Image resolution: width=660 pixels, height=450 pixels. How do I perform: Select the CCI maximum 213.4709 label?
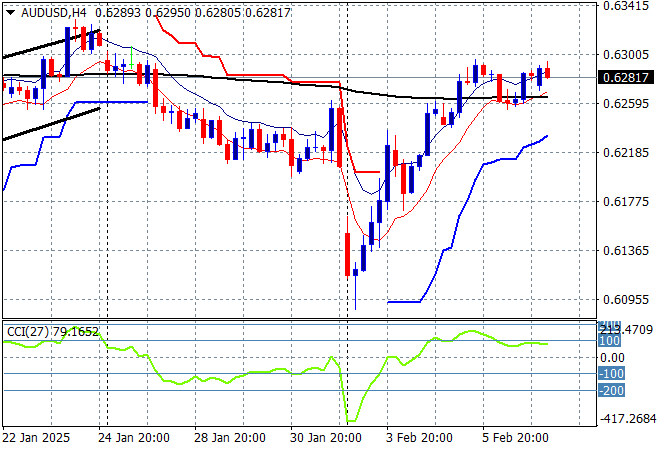626,330
